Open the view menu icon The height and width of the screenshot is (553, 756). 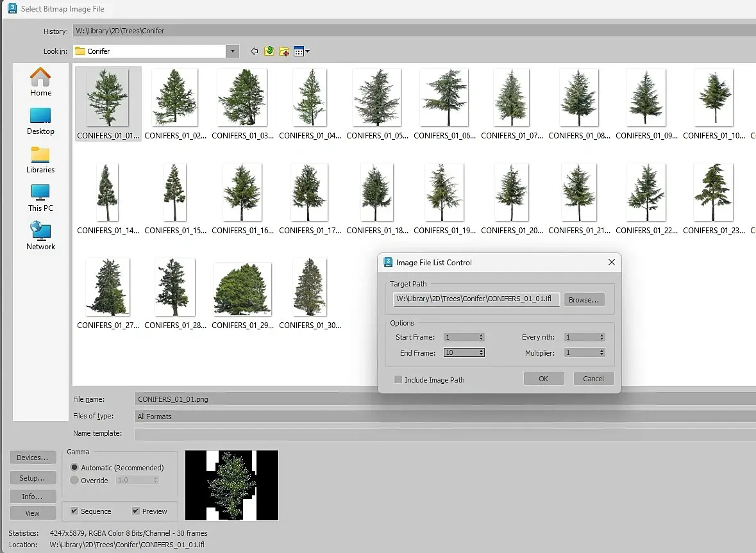[x=301, y=51]
